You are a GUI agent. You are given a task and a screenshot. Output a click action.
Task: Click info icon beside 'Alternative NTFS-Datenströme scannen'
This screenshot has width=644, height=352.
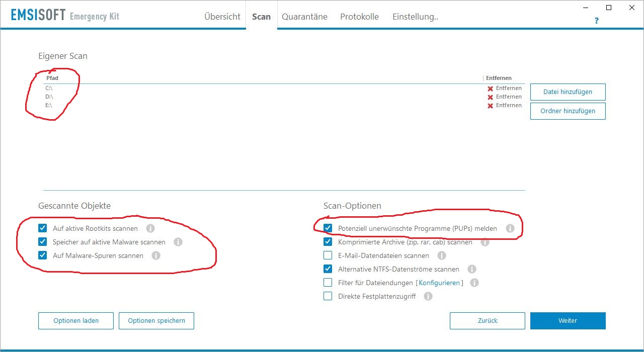pos(472,269)
